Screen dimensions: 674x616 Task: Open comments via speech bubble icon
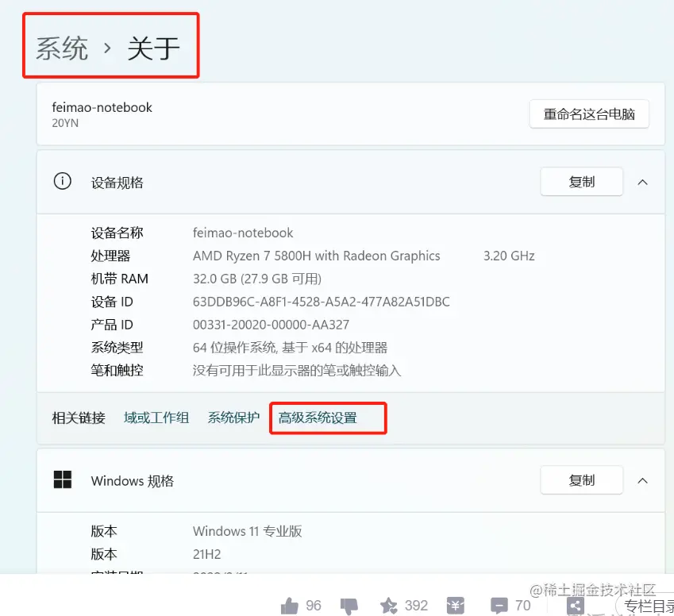pyautogui.click(x=499, y=606)
